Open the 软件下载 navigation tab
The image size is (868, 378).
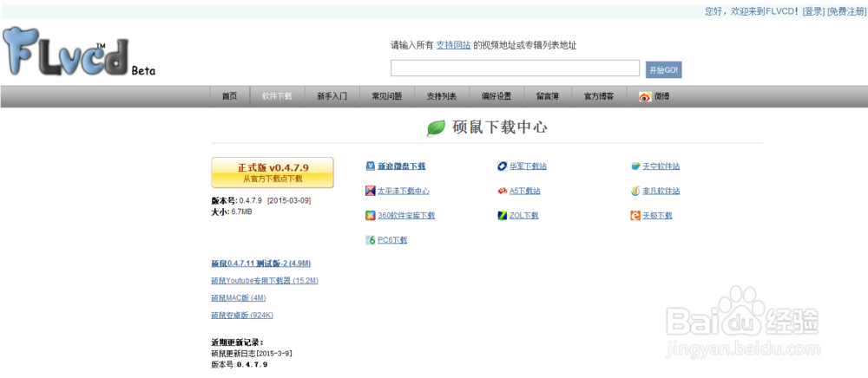pyautogui.click(x=278, y=97)
